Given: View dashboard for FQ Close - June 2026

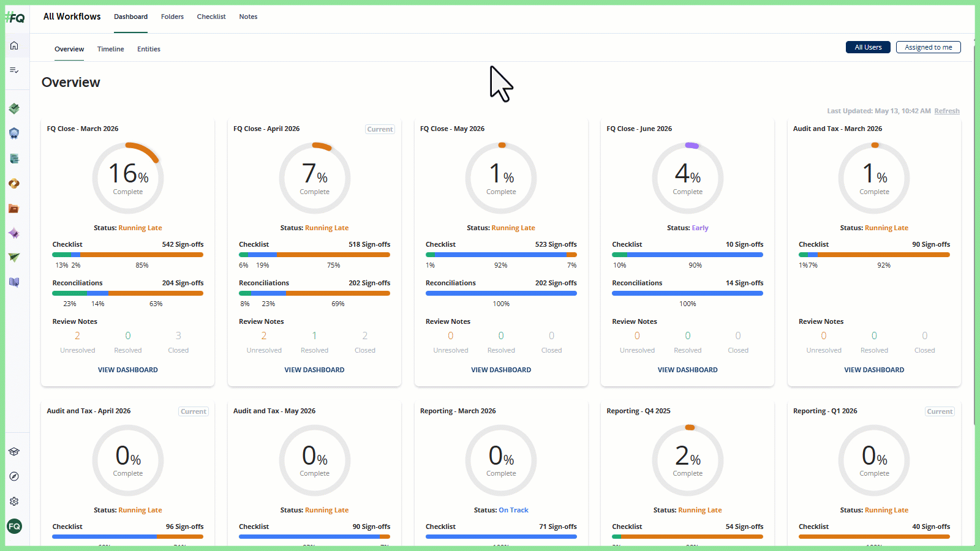Looking at the screenshot, I should [x=688, y=370].
